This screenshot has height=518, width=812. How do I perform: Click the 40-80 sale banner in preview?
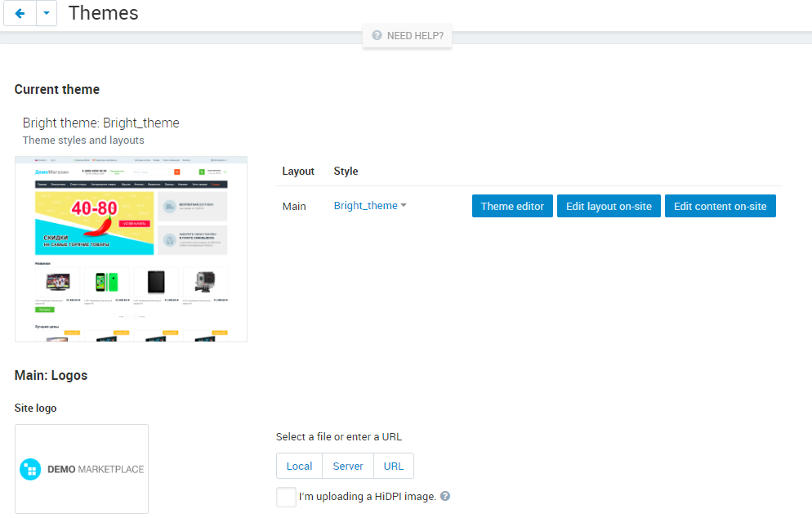point(94,223)
